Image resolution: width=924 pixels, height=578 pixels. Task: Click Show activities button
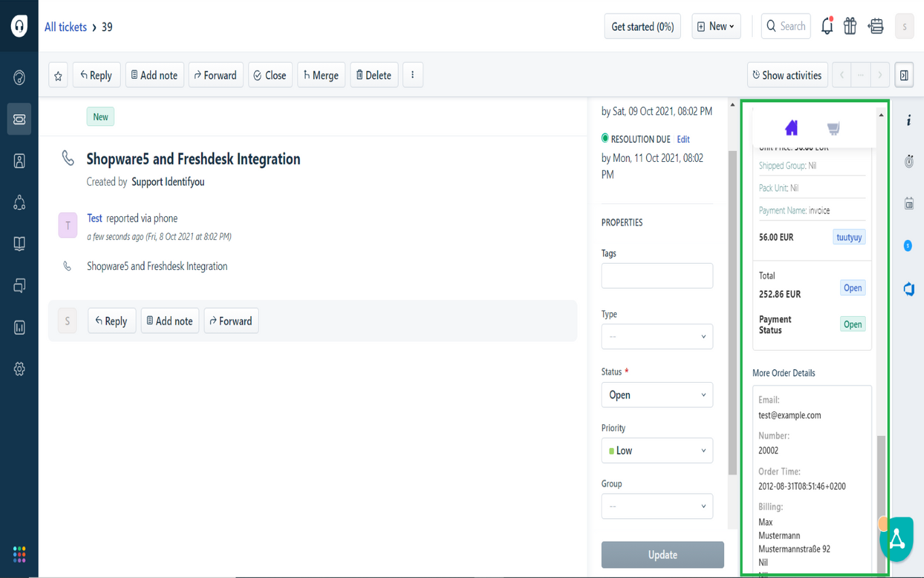coord(787,75)
